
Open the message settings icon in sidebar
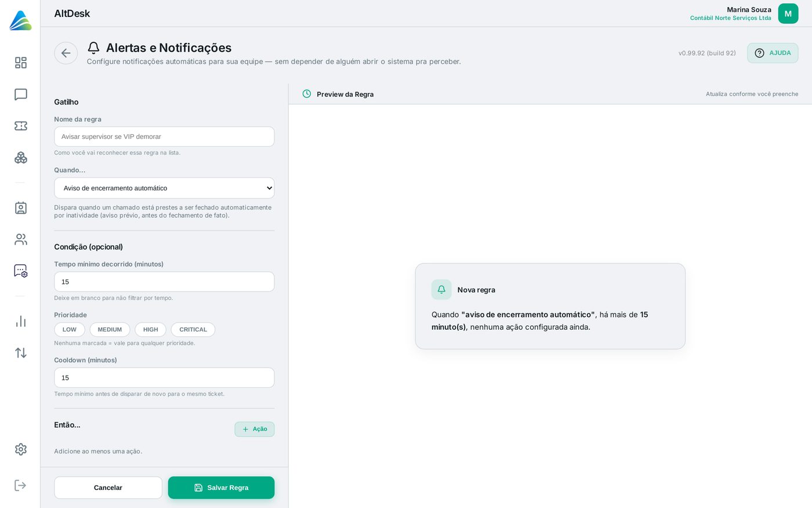click(21, 271)
